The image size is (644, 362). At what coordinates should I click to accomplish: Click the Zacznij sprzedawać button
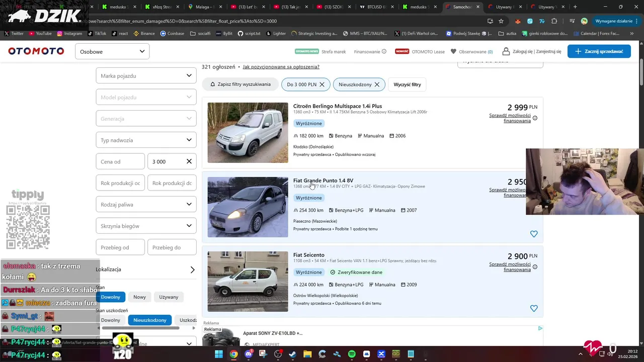[x=599, y=51]
